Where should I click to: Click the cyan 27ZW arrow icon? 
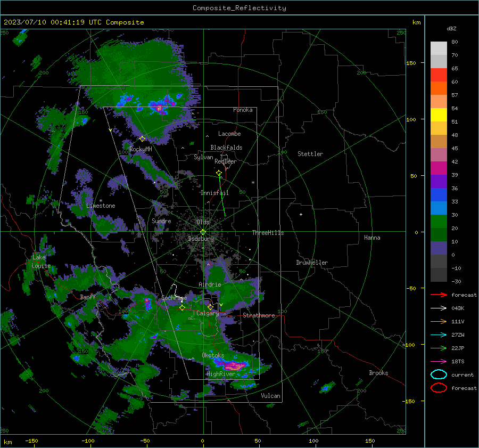(x=439, y=335)
